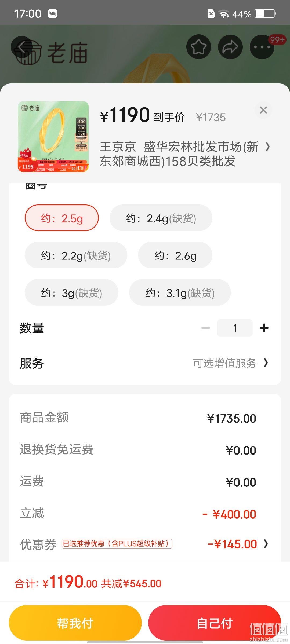
Task: Close the purchase options sheet
Action: [x=263, y=110]
